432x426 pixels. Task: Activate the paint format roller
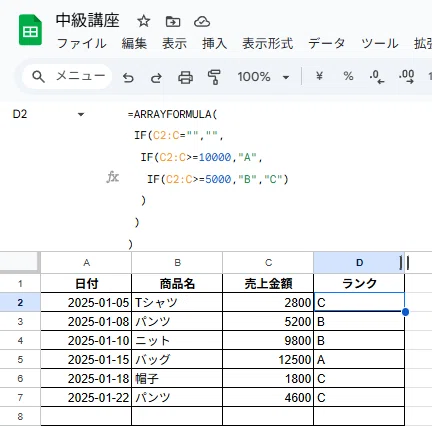[214, 77]
